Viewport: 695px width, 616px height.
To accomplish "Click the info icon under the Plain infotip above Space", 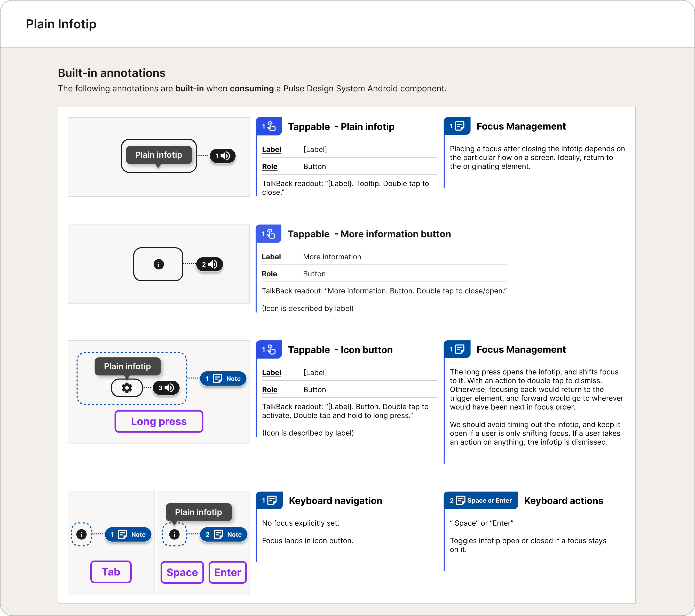I will tap(175, 534).
